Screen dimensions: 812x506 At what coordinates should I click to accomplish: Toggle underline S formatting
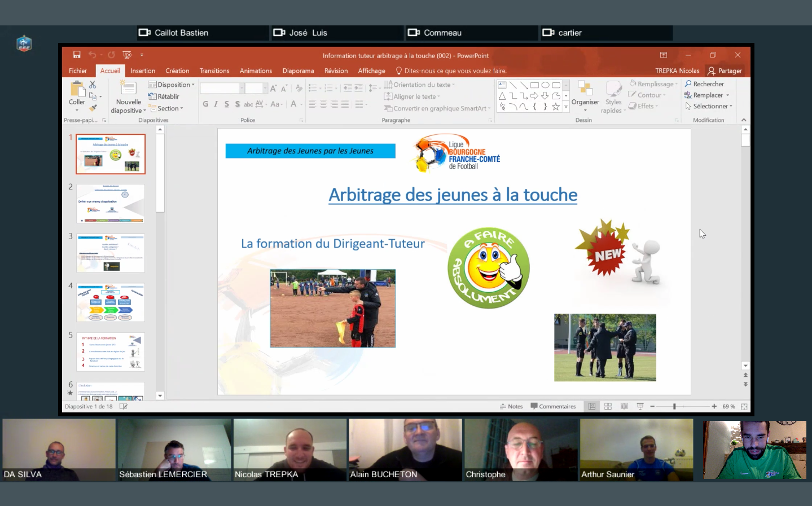pyautogui.click(x=226, y=104)
